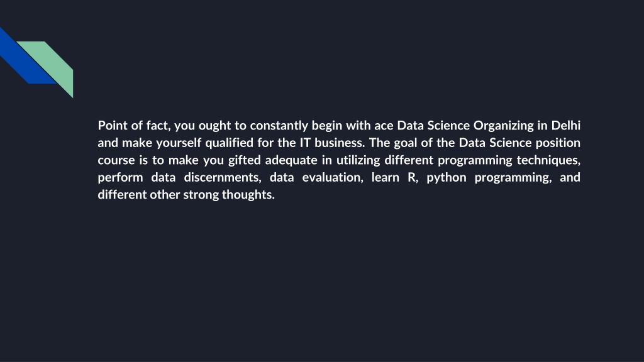Click the word 'course' starting third line
This screenshot has width=644, height=362.
116,160
